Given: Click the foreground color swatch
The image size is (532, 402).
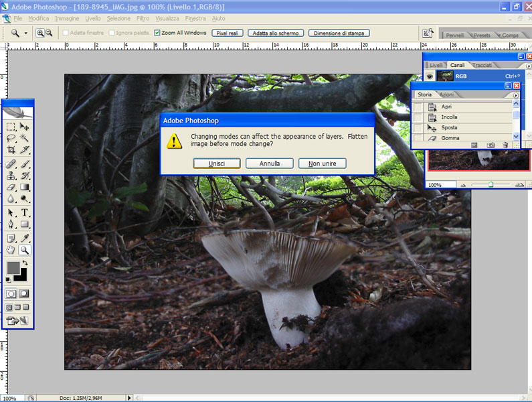Looking at the screenshot, I should [x=13, y=268].
